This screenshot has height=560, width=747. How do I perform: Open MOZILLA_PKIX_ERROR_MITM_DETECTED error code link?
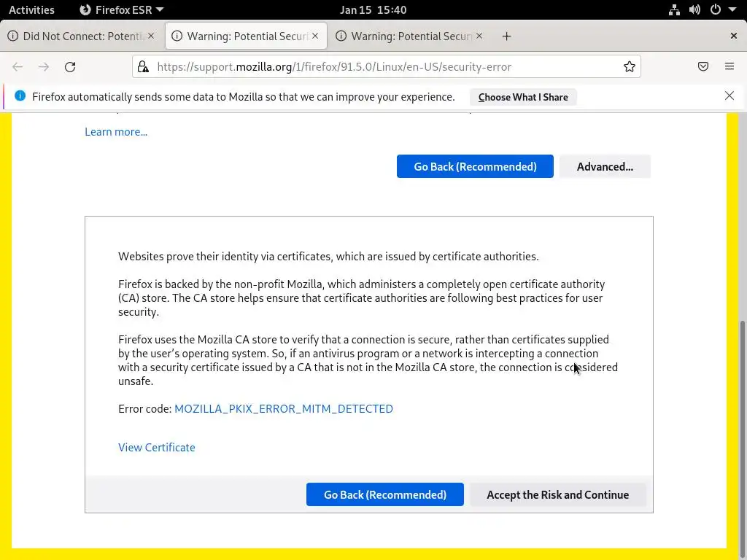(284, 408)
